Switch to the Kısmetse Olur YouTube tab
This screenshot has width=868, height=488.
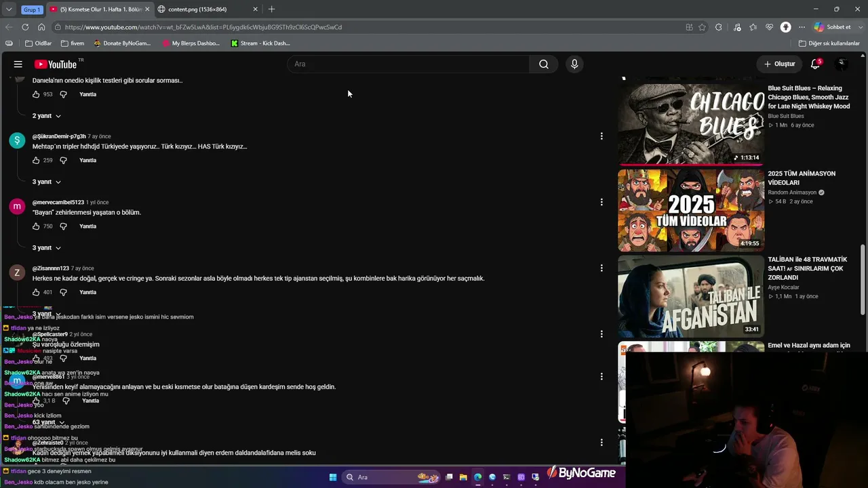coord(100,9)
